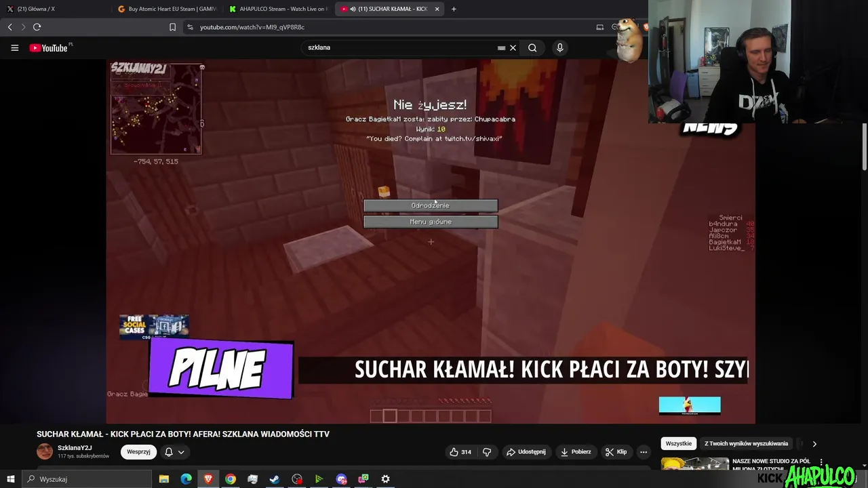Open a new browser tab with plus

pyautogui.click(x=454, y=9)
